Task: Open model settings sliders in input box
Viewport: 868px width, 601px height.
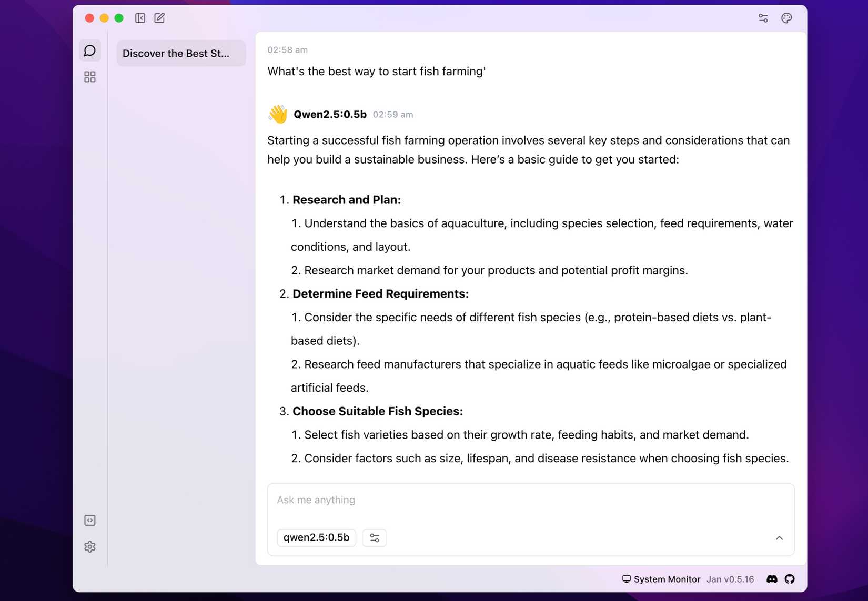Action: click(375, 537)
